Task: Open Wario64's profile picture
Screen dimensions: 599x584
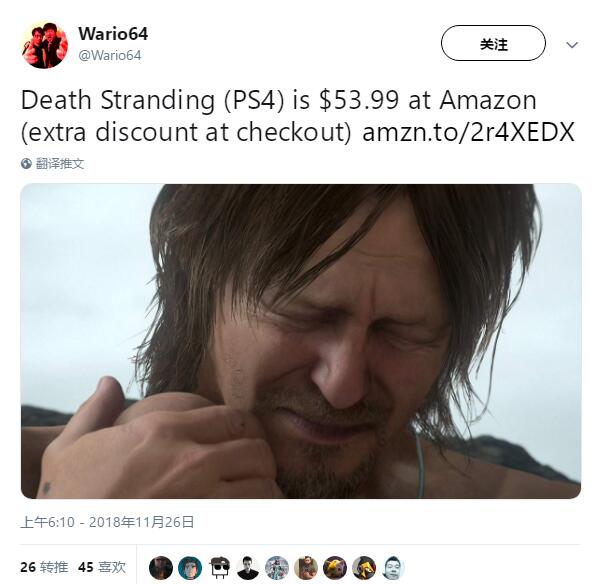Action: (44, 45)
